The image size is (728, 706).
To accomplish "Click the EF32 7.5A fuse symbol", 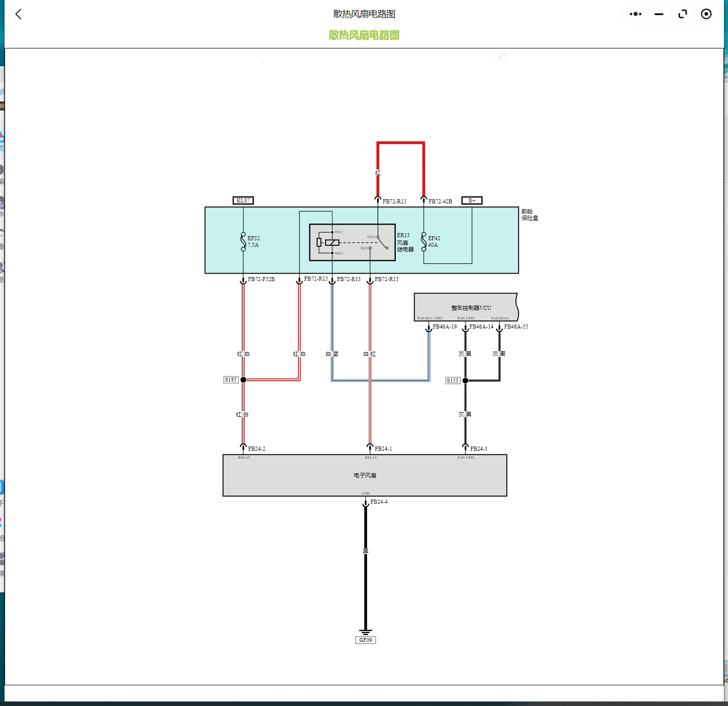I will pyautogui.click(x=243, y=242).
